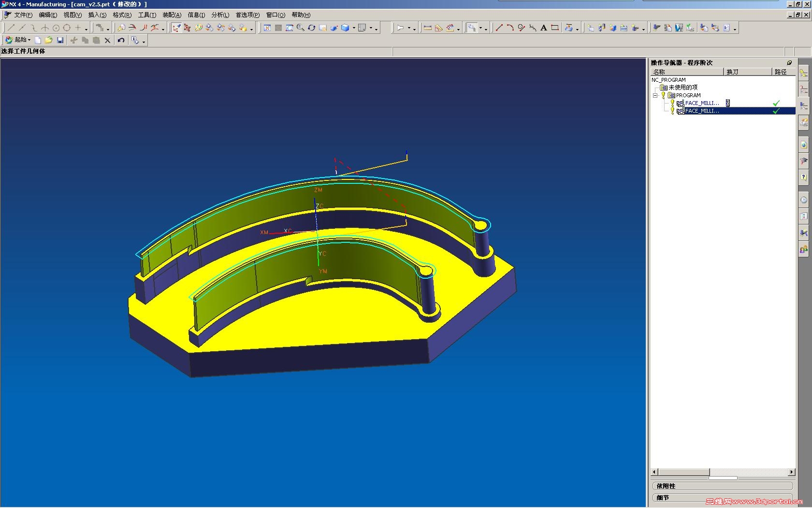The height and width of the screenshot is (508, 812).
Task: Click the Generate tool path icon
Action: tap(657, 28)
